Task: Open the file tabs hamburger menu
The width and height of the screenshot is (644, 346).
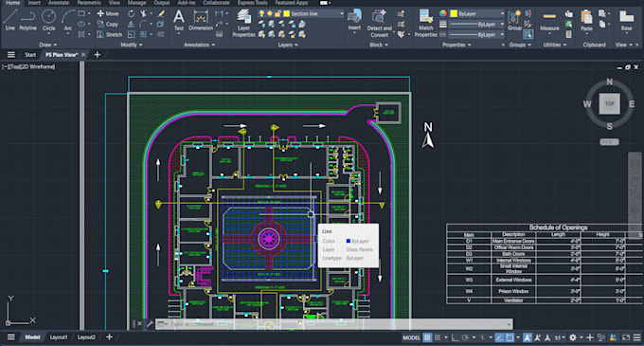Action: tap(11, 55)
